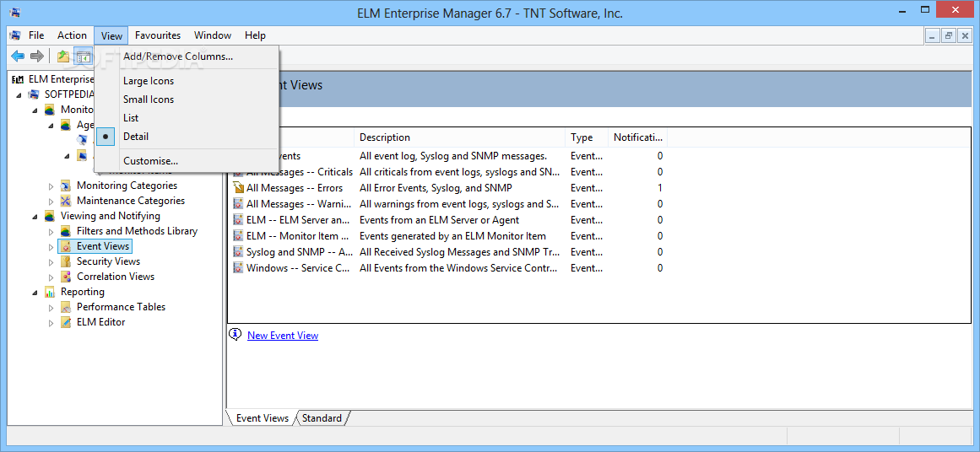The image size is (980, 452).
Task: Expand the ELM Editor node
Action: [x=51, y=322]
